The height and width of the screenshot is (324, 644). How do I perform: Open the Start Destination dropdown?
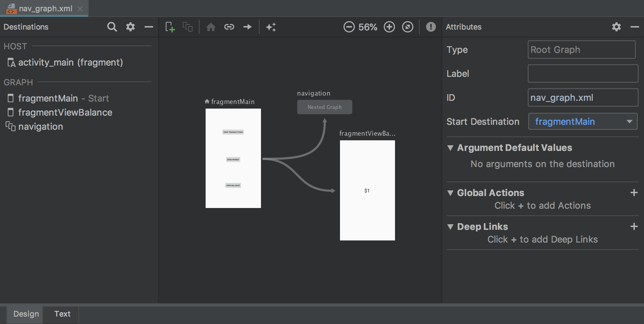click(x=630, y=121)
